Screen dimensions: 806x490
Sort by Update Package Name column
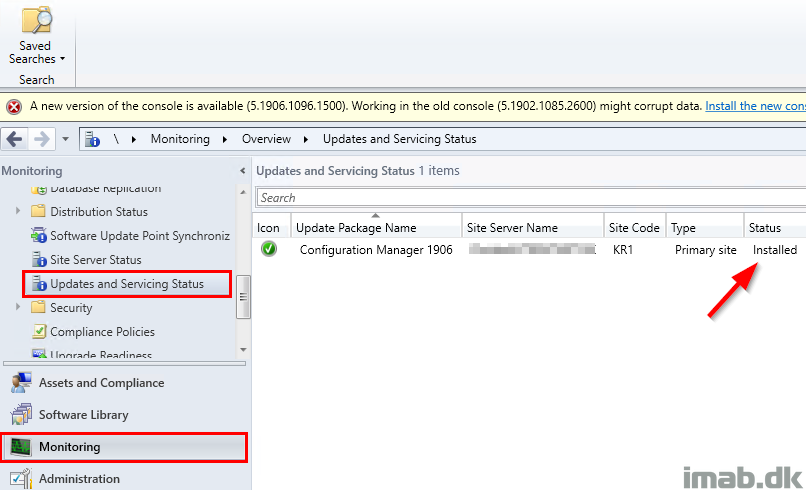point(376,228)
